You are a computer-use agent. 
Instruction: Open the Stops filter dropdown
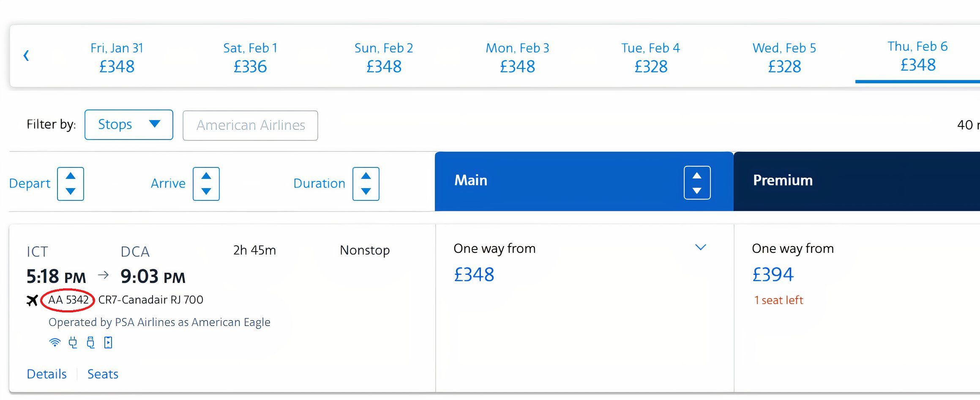tap(129, 125)
